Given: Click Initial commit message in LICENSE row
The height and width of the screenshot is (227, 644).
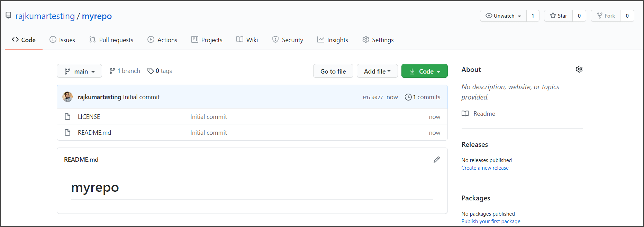Looking at the screenshot, I should (209, 117).
